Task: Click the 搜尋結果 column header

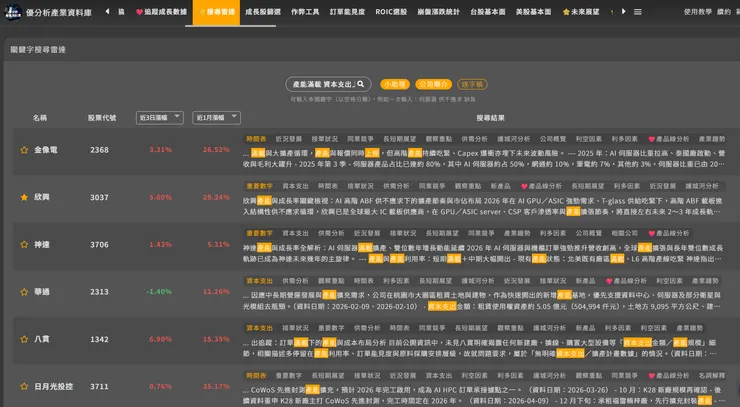Action: tap(490, 118)
